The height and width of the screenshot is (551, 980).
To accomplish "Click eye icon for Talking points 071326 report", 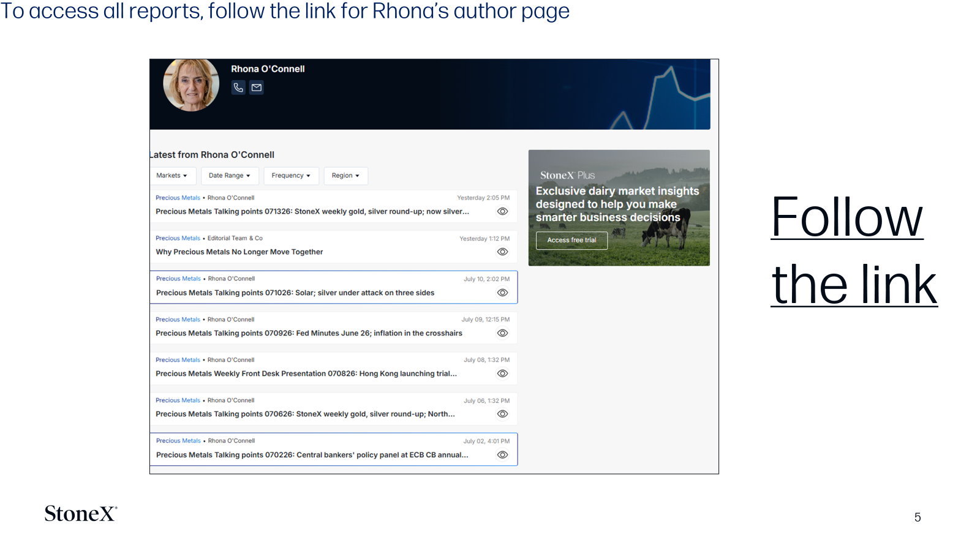I will (502, 211).
